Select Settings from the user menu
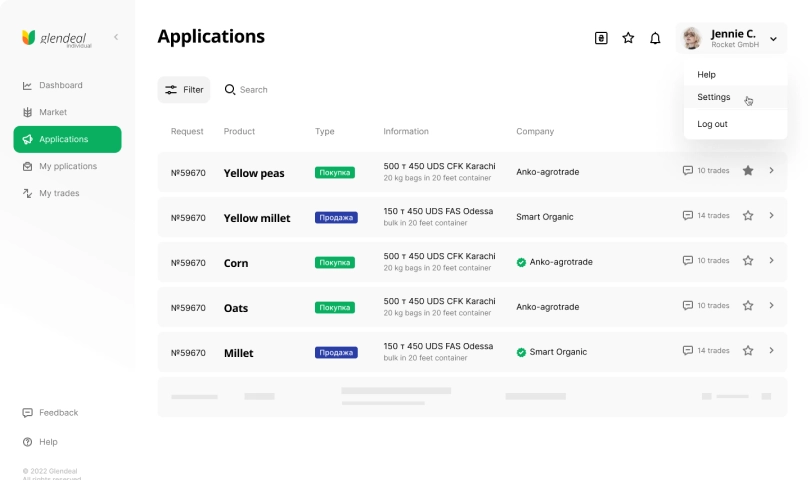Image resolution: width=810 pixels, height=480 pixels. [x=714, y=97]
